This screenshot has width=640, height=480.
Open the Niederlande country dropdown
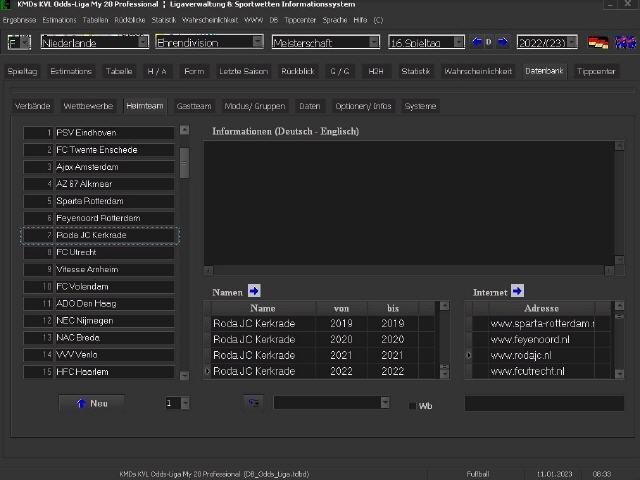click(143, 42)
